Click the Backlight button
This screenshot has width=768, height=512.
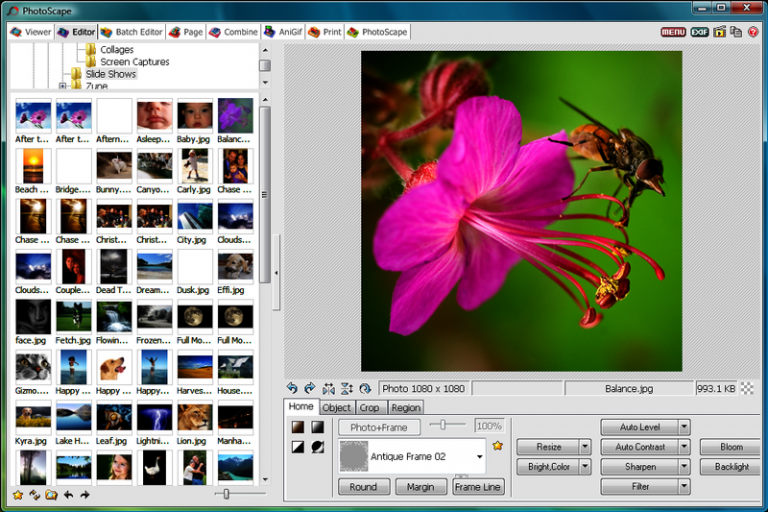tap(731, 467)
